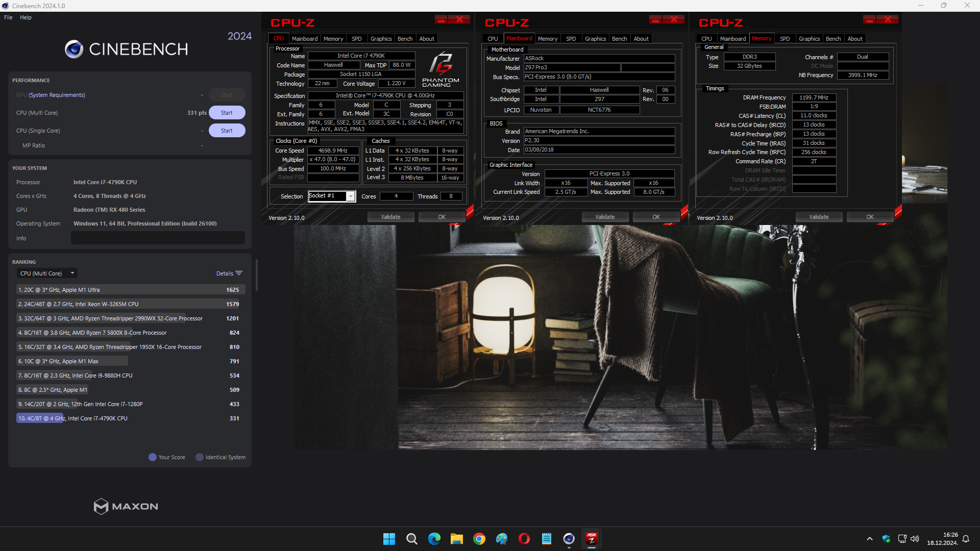Open About tab in second CPU-Z window
This screenshot has height=551, width=980.
(641, 39)
